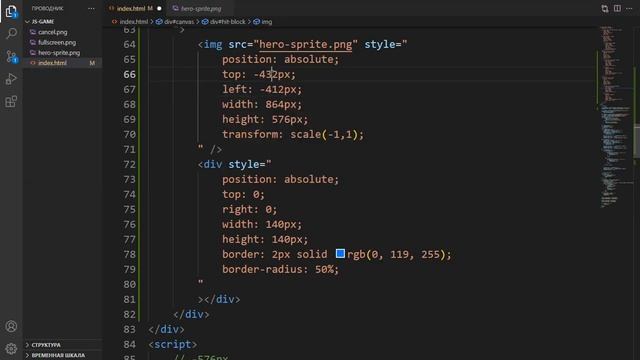Viewport: 640px width, 360px height.
Task: Collapse the JS-GAME folder
Action: [x=42, y=22]
